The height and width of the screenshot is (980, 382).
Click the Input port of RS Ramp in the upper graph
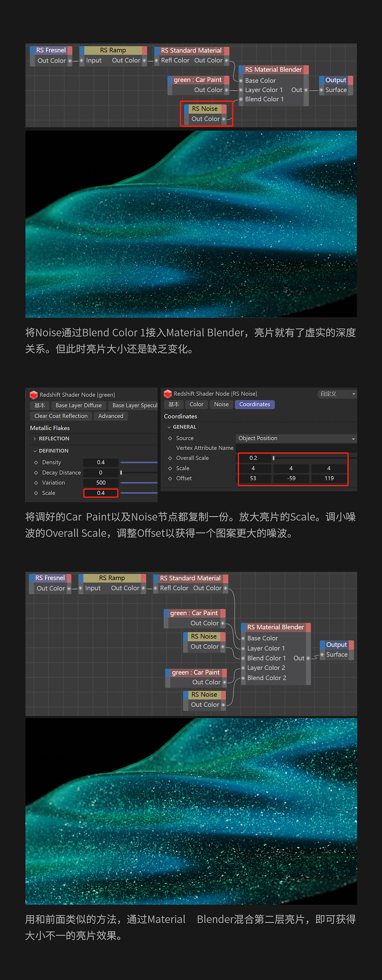coord(81,60)
